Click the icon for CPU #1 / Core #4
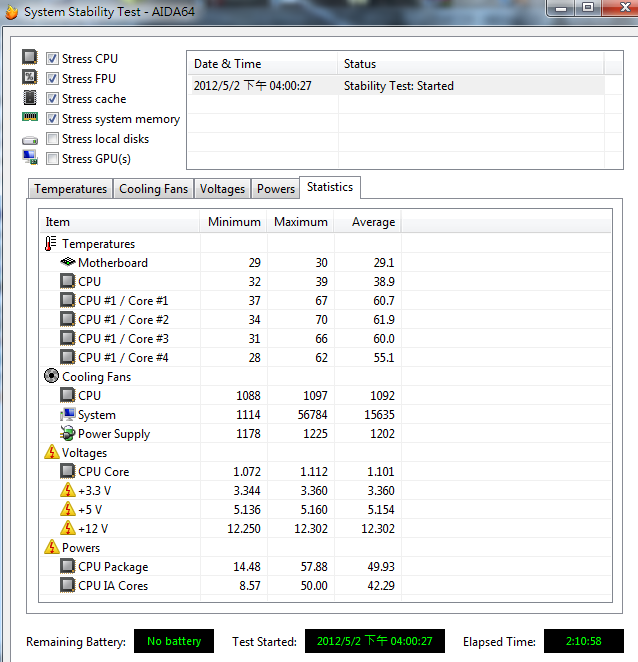The height and width of the screenshot is (662, 638). click(x=68, y=357)
